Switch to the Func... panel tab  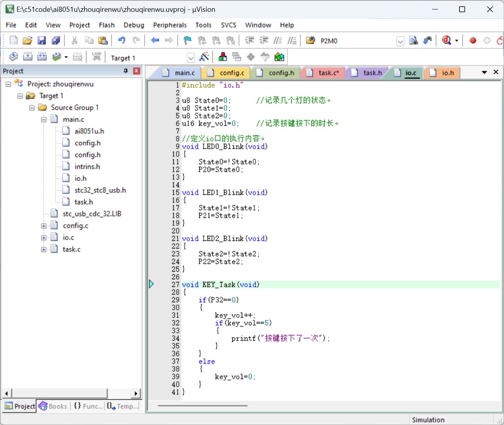[x=88, y=406]
